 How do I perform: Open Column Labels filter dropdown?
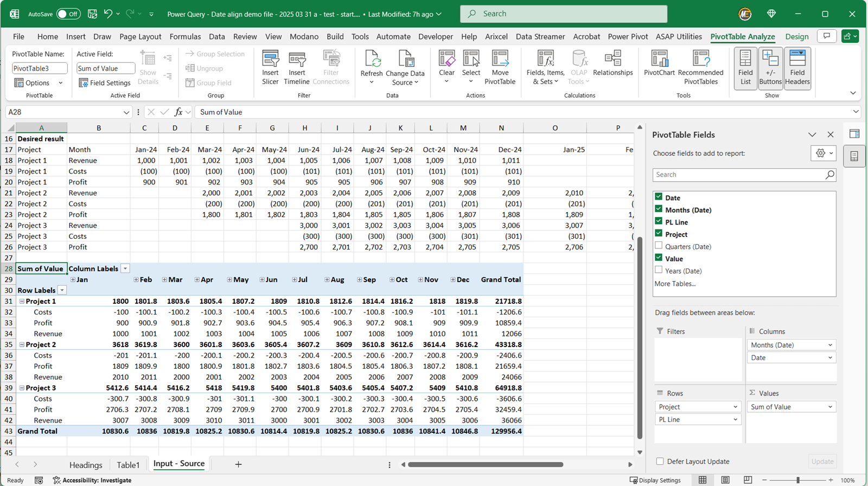point(125,268)
